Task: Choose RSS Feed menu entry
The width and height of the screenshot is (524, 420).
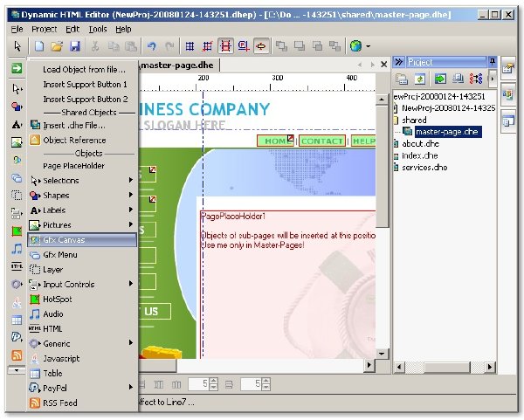Action: click(x=82, y=403)
